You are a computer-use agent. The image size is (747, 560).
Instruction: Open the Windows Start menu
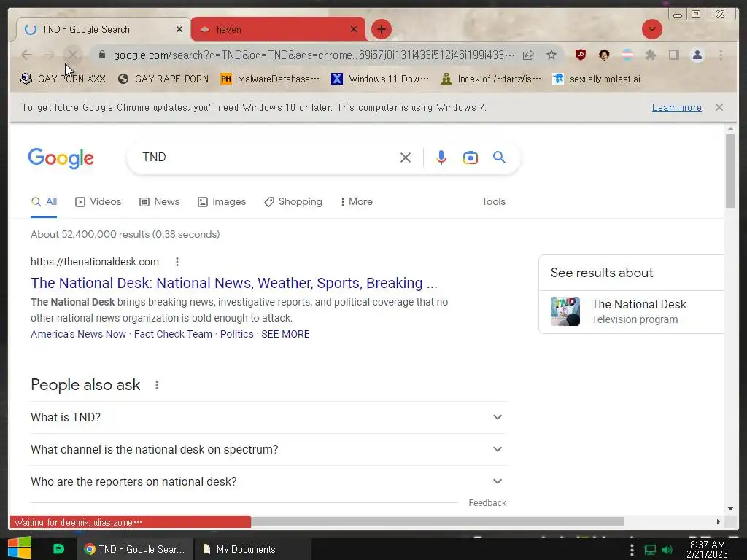(x=19, y=548)
